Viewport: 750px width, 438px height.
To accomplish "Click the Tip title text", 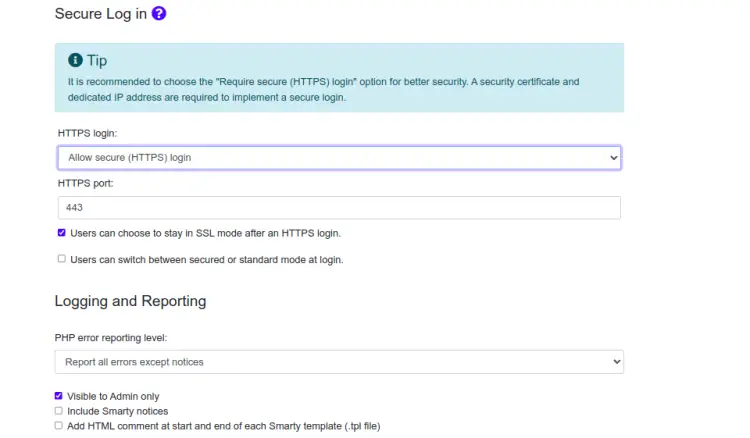I will click(97, 61).
